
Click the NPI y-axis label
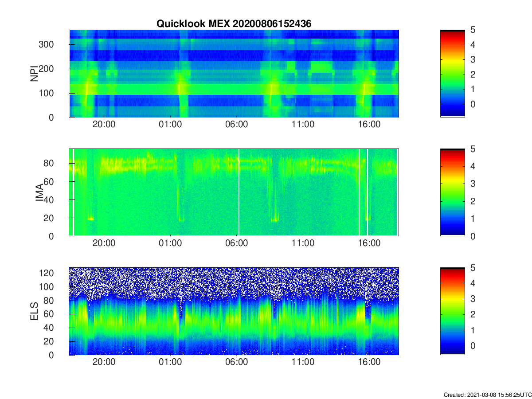[x=34, y=74]
